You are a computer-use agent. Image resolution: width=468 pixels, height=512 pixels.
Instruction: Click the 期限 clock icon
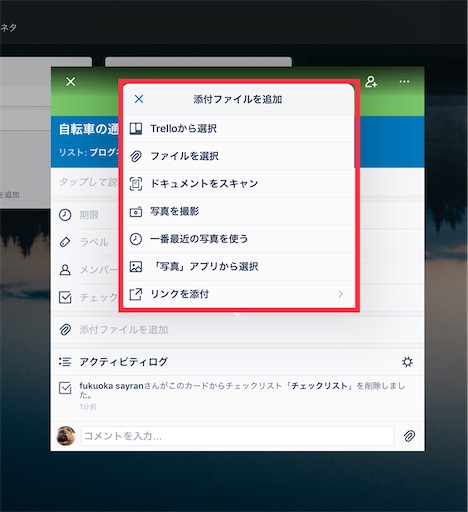[65, 215]
